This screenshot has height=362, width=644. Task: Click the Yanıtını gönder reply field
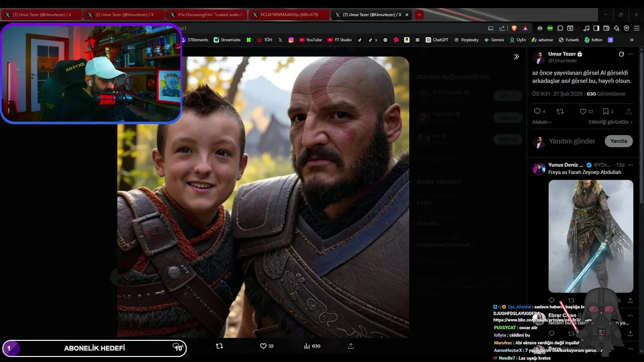pos(572,141)
